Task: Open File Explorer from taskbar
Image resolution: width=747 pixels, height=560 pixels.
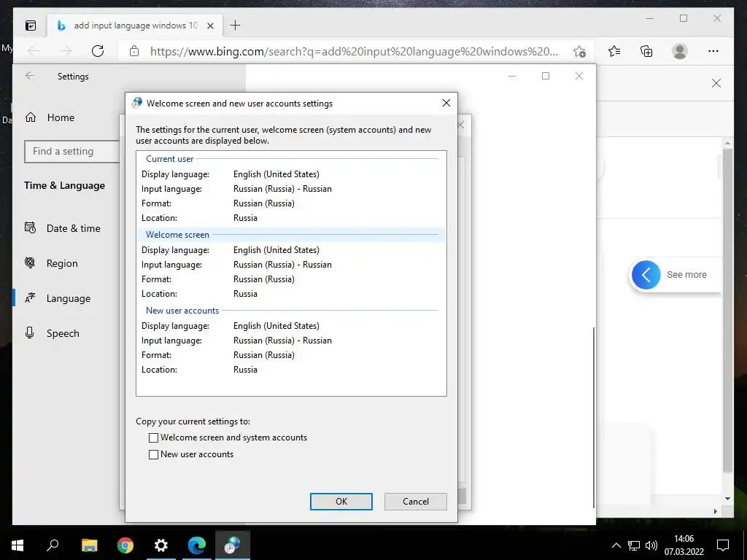Action: click(89, 545)
